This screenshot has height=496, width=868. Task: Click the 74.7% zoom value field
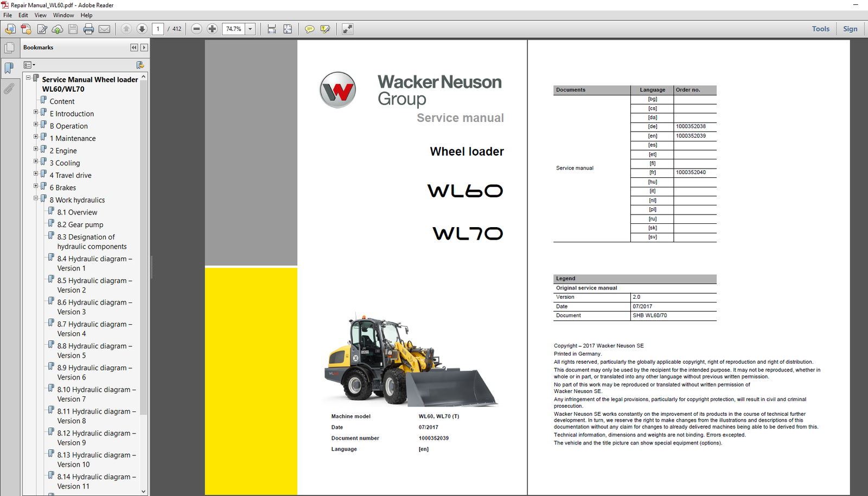coord(234,29)
